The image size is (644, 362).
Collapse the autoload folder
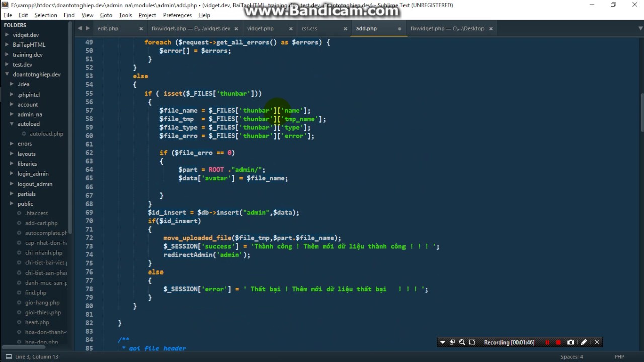pos(12,124)
